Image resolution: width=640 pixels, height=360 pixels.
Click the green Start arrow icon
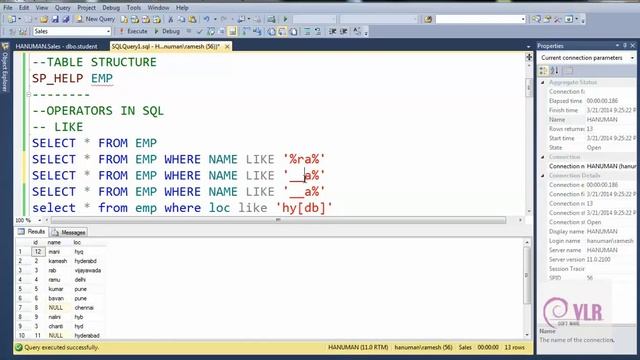coord(285,19)
